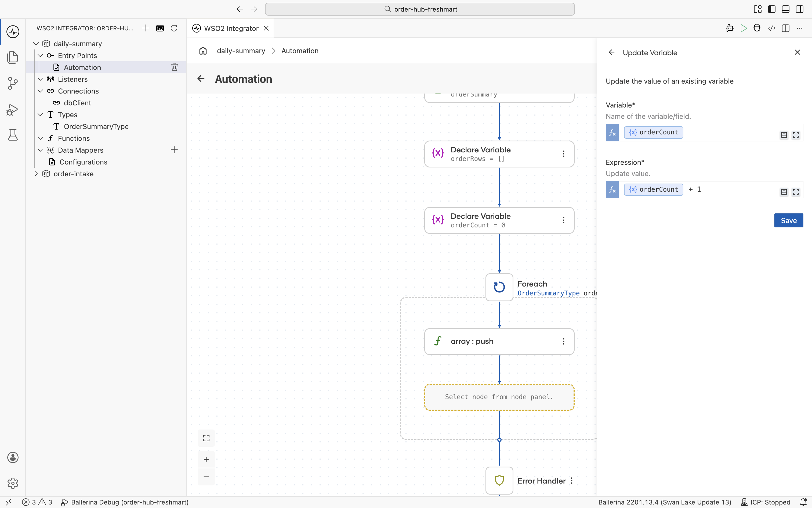This screenshot has height=508, width=812.
Task: Open Accounts icon in activity bar
Action: pyautogui.click(x=13, y=457)
